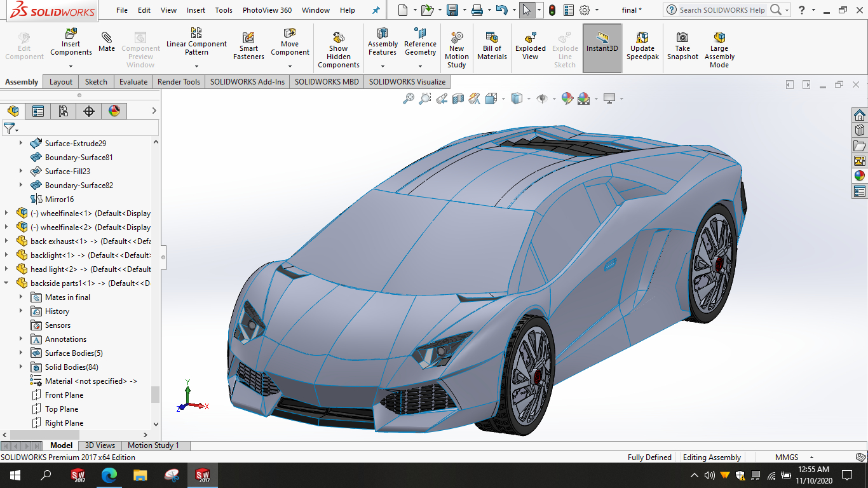The image size is (868, 488).
Task: Select the Section View icon
Action: coord(458,98)
